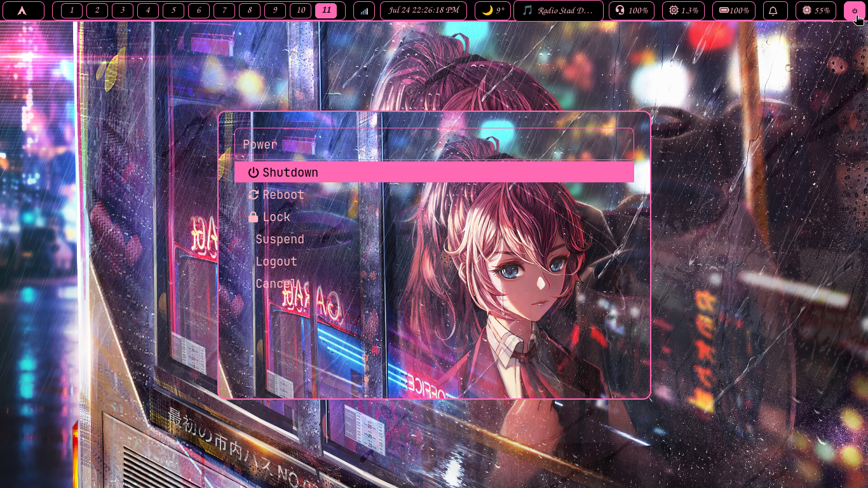Select Lock in the Power menu
This screenshot has height=488, width=868.
point(434,217)
